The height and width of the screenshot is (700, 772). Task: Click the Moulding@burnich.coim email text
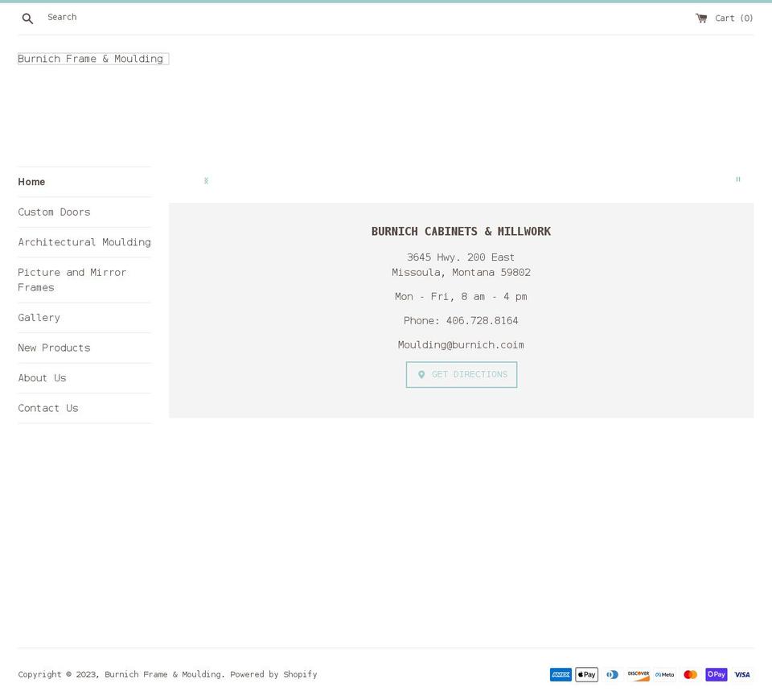click(461, 345)
